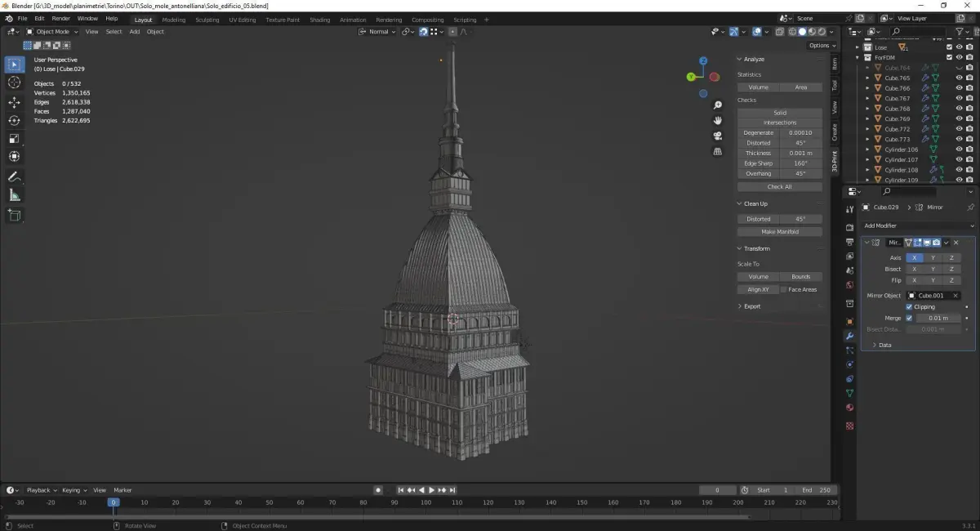980x531 pixels.
Task: Open the Render properties tab
Action: tap(849, 228)
